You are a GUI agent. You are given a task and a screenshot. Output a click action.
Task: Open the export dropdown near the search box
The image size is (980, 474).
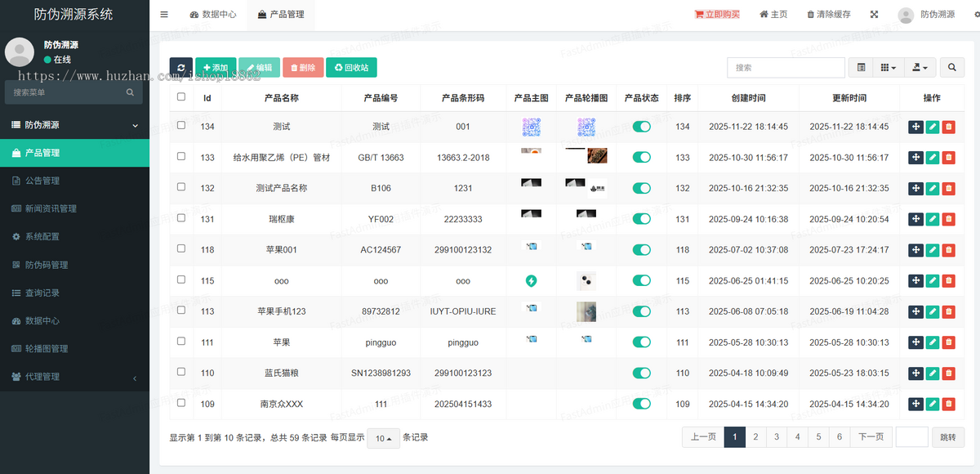coord(920,68)
